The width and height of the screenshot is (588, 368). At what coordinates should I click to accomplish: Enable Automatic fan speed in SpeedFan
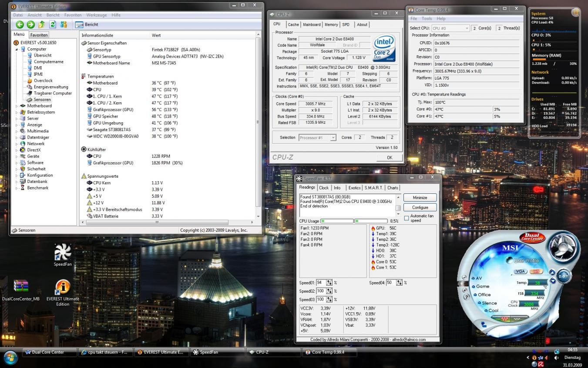click(x=407, y=218)
